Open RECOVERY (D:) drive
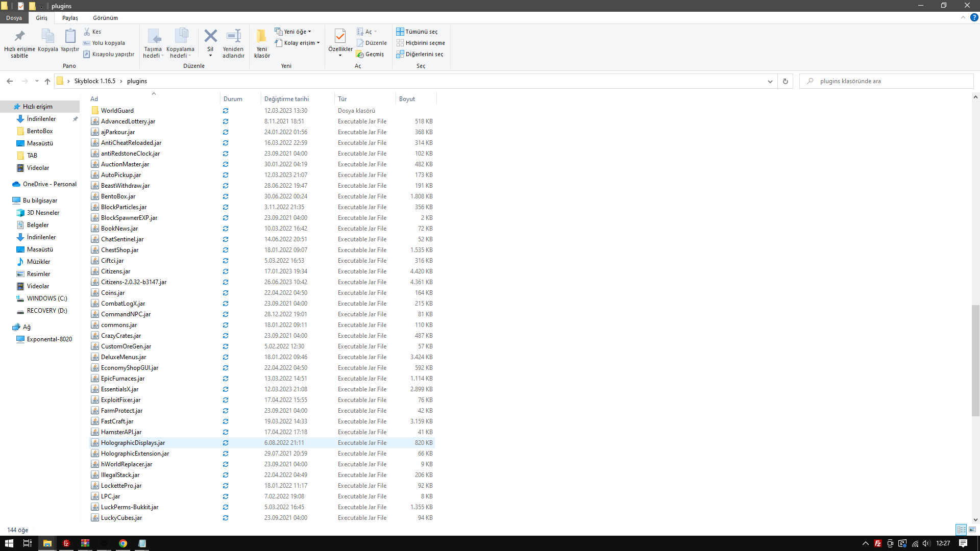 pos(47,311)
